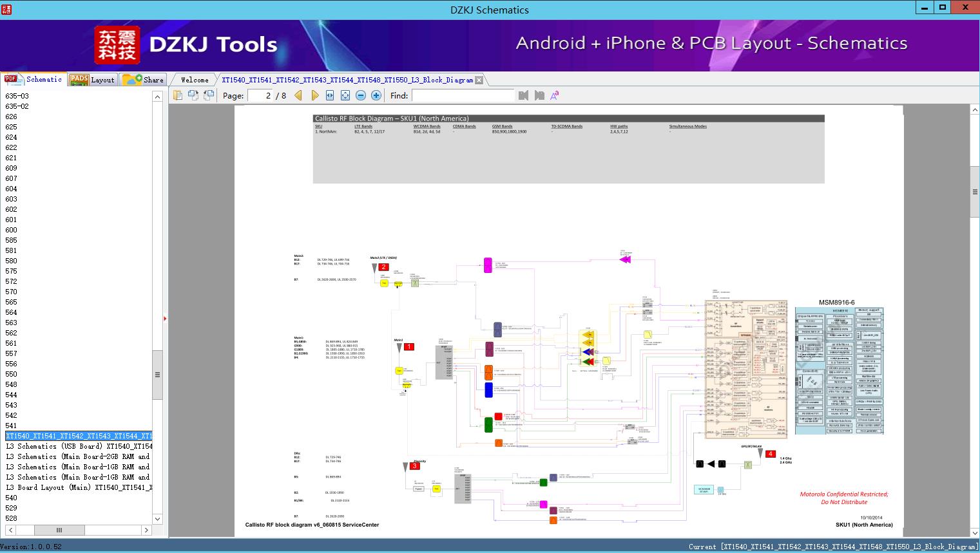Click the fit-to-width icon in the viewer toolbar
The image size is (980, 553).
(x=330, y=95)
